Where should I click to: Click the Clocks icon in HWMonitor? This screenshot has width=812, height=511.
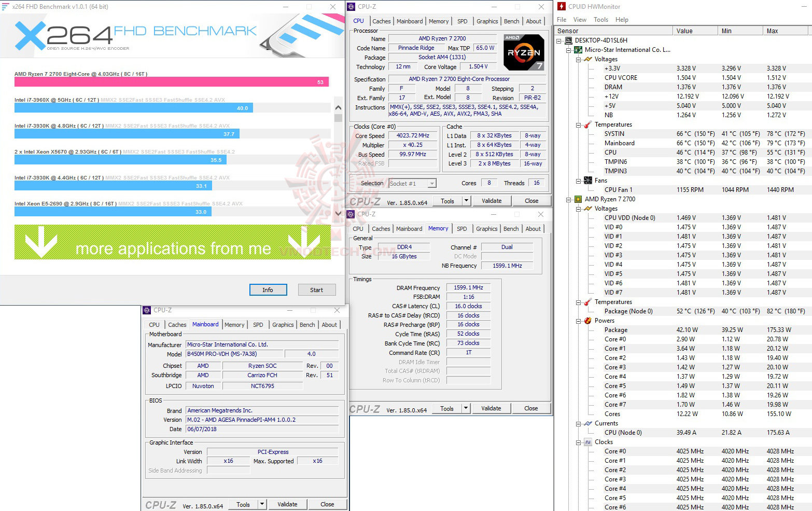(588, 441)
